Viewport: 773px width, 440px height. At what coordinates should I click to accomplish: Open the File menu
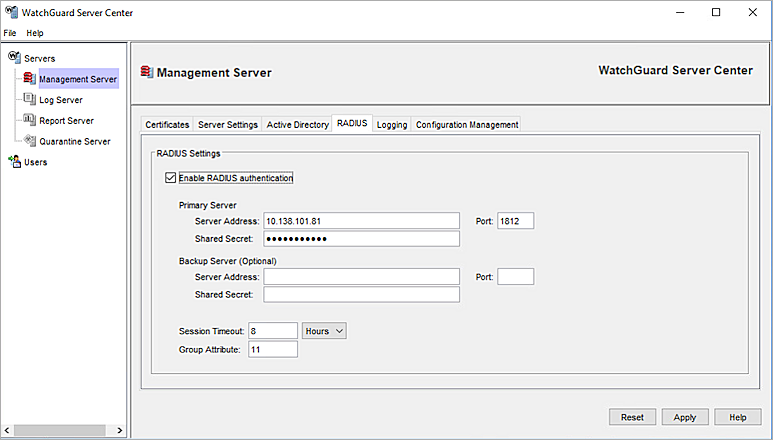(10, 33)
